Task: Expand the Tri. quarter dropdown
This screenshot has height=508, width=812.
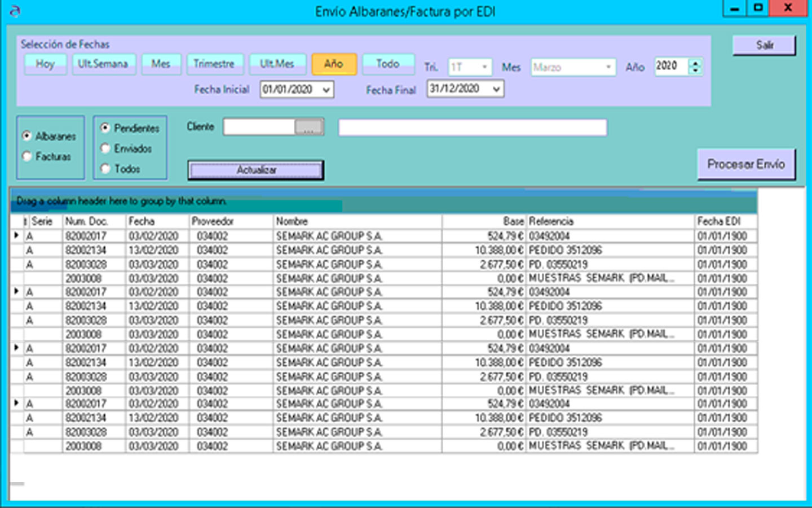Action: point(484,67)
